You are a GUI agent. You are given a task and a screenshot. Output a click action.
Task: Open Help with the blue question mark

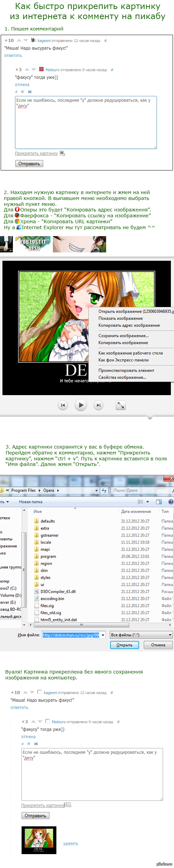[x=171, y=502]
